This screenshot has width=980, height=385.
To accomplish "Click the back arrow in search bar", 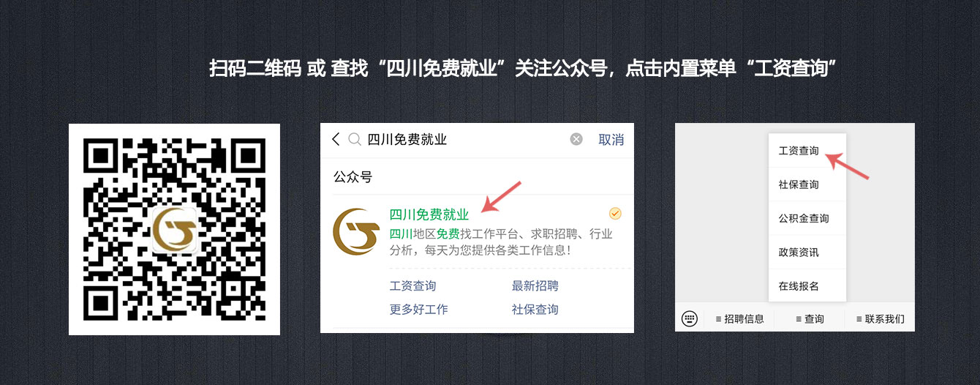I will tap(336, 140).
